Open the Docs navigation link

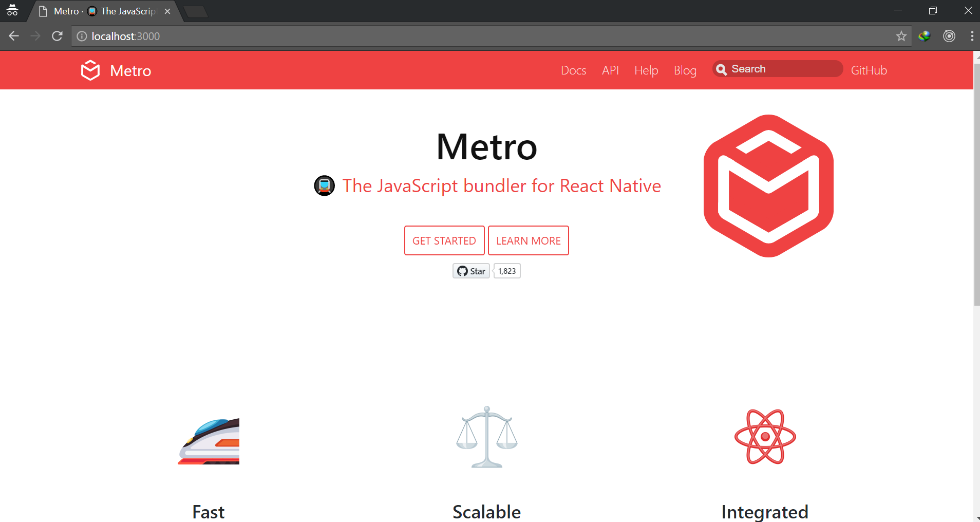tap(573, 70)
